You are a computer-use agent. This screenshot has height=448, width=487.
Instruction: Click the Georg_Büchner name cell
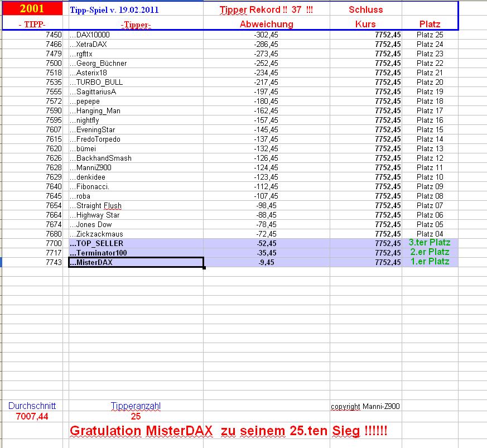pos(136,64)
